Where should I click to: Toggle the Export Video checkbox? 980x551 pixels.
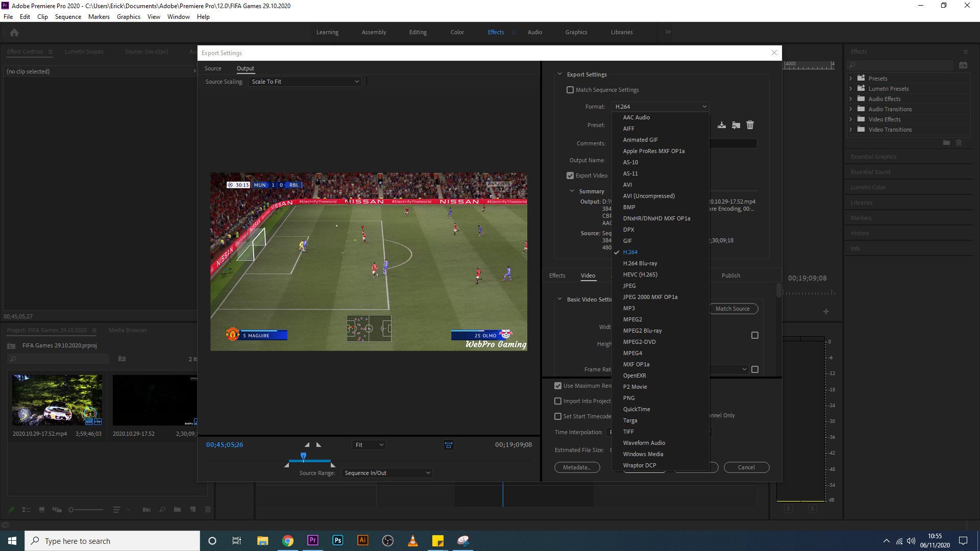click(570, 176)
